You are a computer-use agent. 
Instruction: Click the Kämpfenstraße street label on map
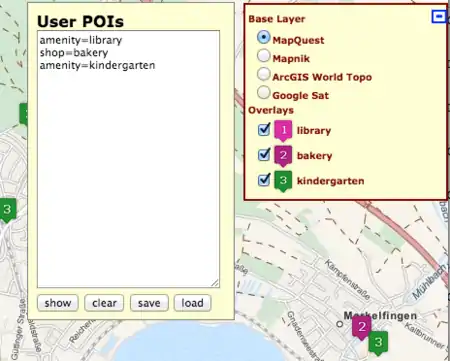click(x=347, y=280)
